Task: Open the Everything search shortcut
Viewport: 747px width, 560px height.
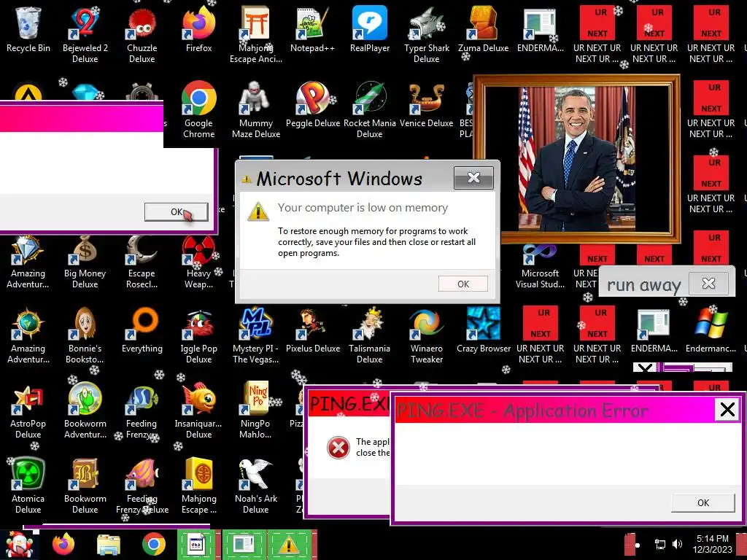Action: tap(142, 330)
